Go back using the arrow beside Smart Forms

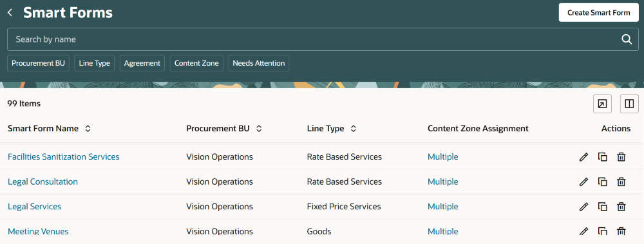tap(10, 13)
